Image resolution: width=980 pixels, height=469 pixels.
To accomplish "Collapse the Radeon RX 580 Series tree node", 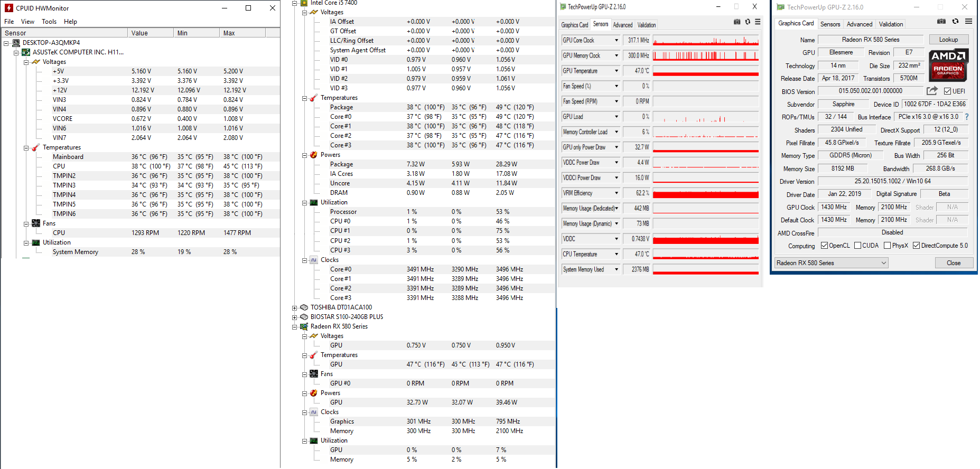I will (294, 326).
